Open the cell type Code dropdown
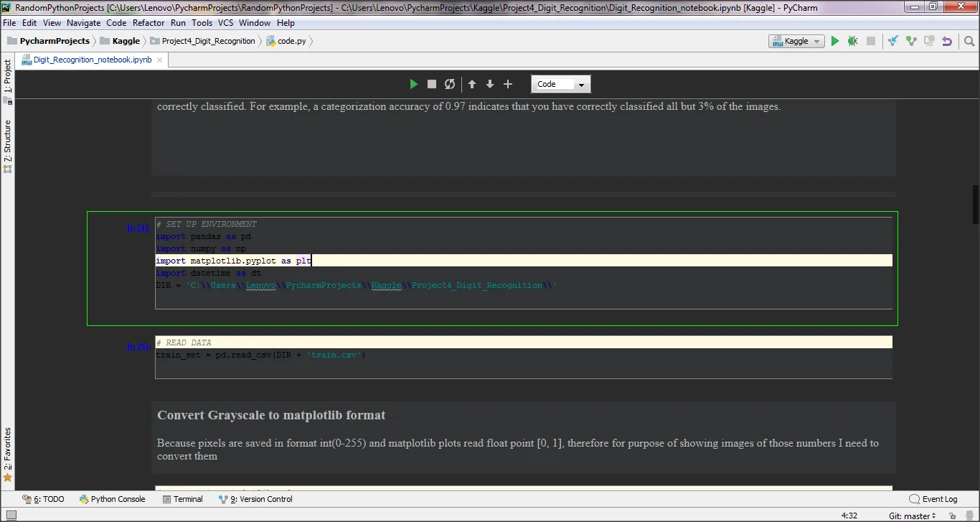 (x=561, y=84)
